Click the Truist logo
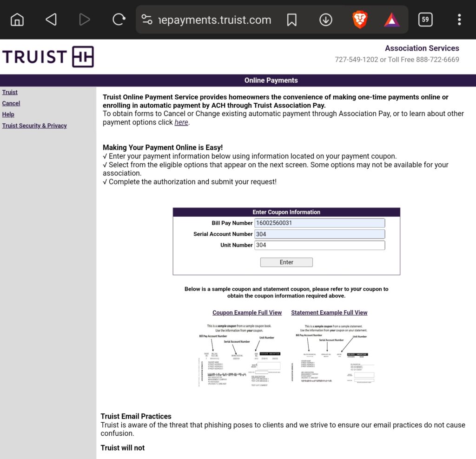476x459 pixels. pos(48,57)
